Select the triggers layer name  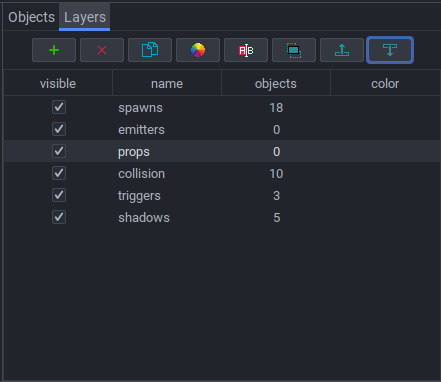click(139, 196)
